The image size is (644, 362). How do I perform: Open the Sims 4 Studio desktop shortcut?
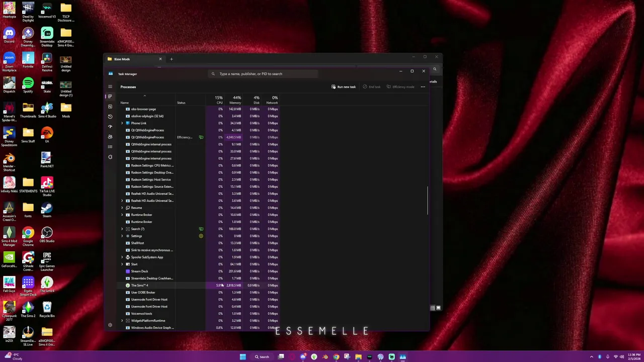click(x=47, y=110)
